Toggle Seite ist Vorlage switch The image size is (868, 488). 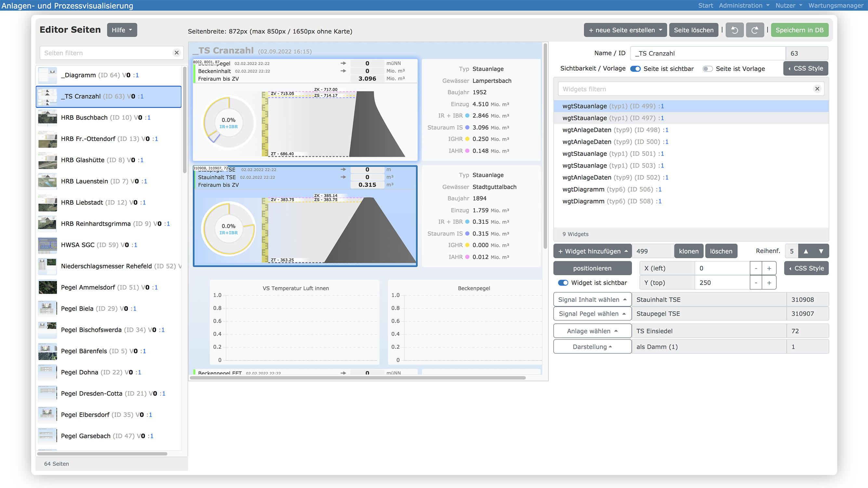point(708,69)
